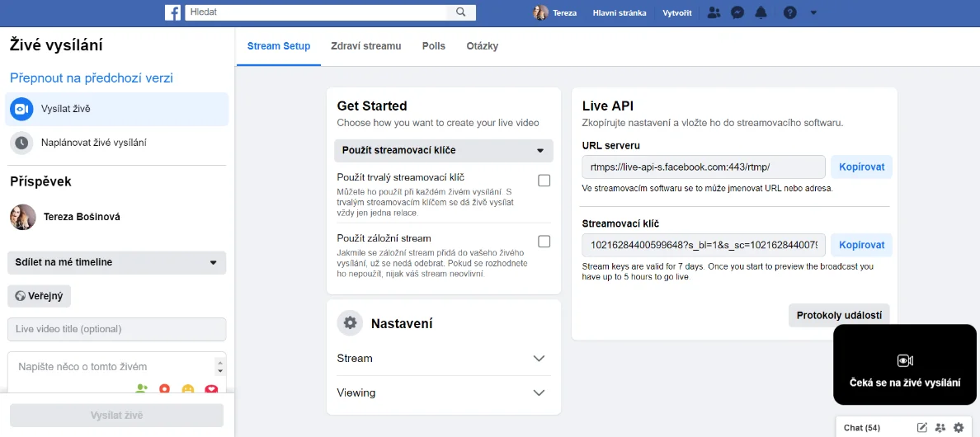The height and width of the screenshot is (437, 980).
Task: Open chat settings gear icon
Action: point(958,428)
